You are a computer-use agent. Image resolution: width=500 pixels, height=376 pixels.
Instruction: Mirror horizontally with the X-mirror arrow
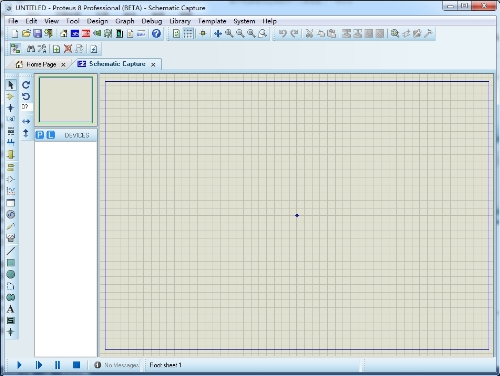(26, 121)
